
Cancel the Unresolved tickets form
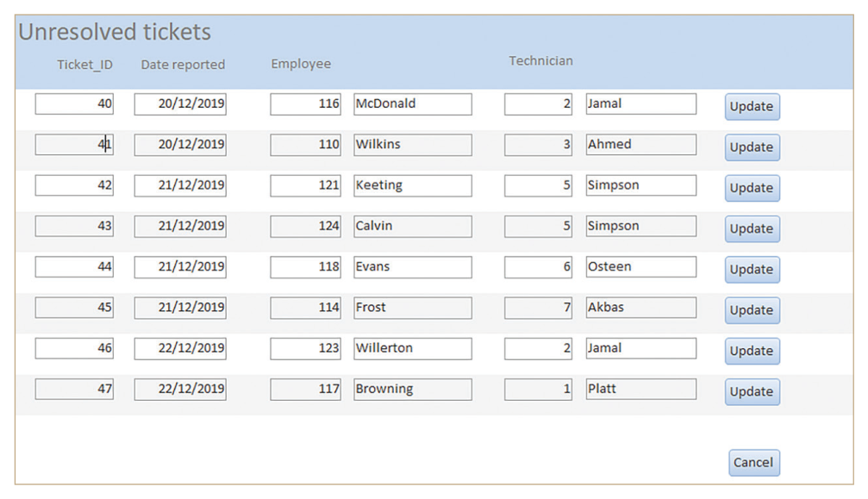(x=754, y=463)
